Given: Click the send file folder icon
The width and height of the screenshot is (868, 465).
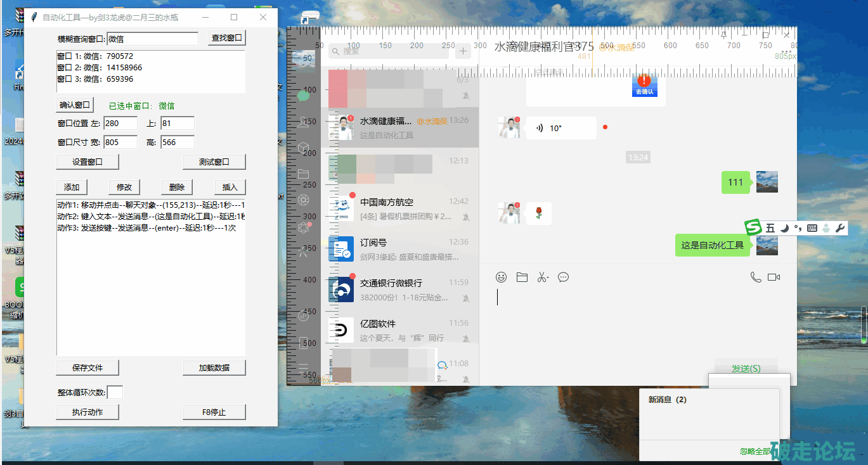Looking at the screenshot, I should click(522, 277).
